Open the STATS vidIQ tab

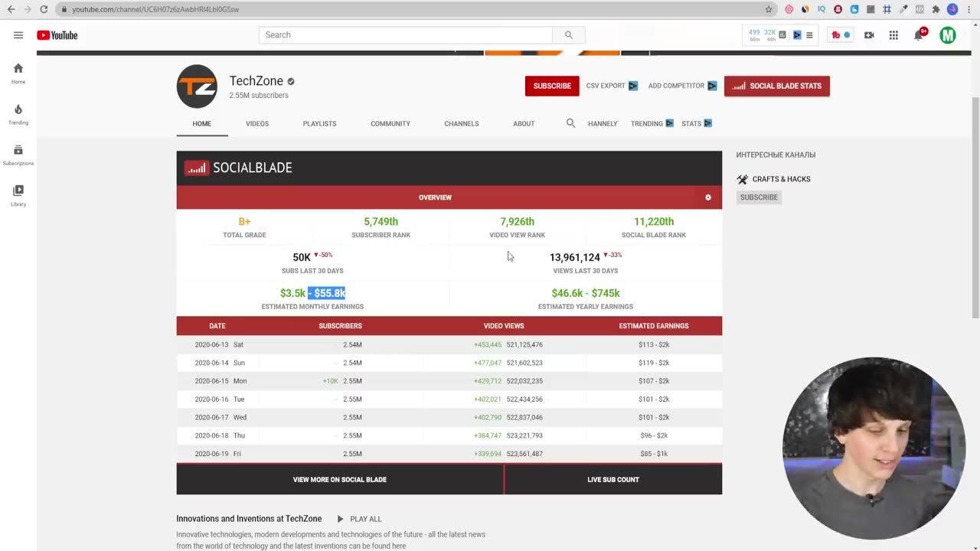697,123
